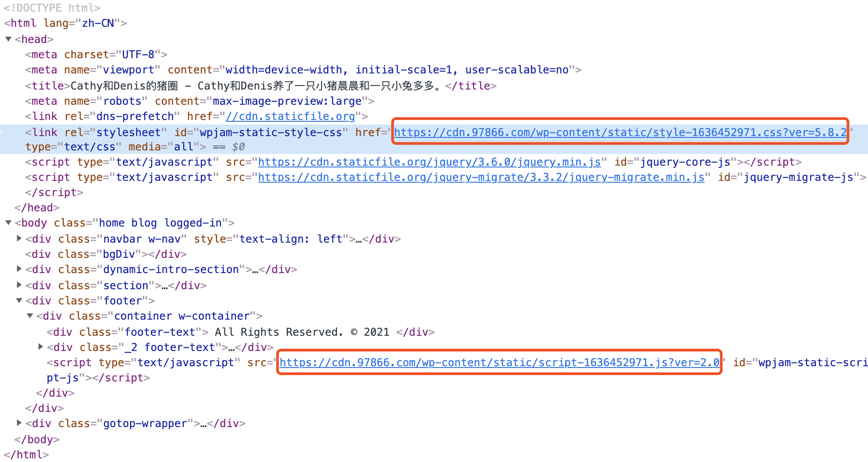Collapse the head element
Viewport: 868px width, 462px height.
(x=8, y=39)
